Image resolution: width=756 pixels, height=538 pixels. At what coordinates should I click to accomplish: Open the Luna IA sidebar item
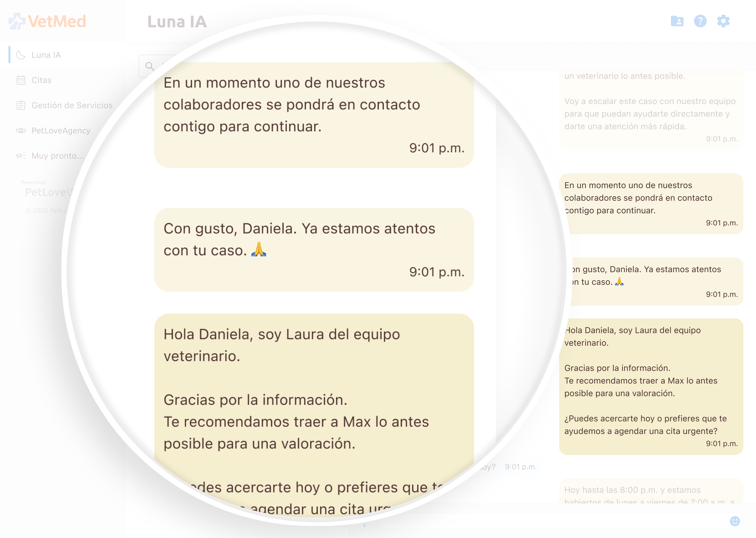pyautogui.click(x=63, y=55)
